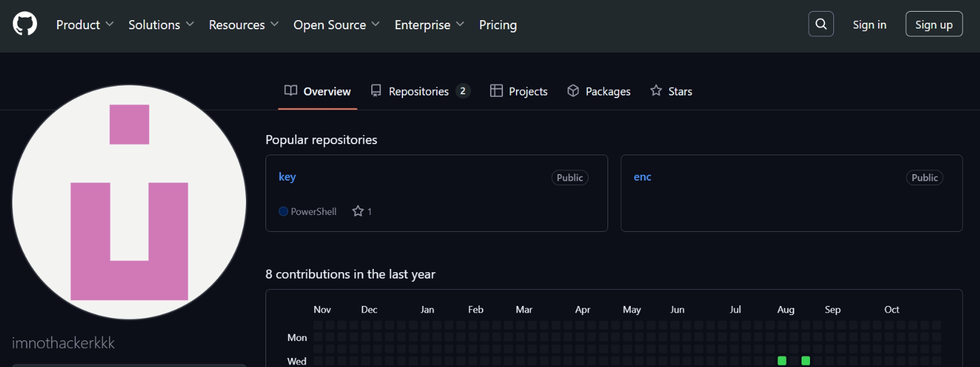Image resolution: width=980 pixels, height=367 pixels.
Task: Switch to the Repositories tab
Action: (420, 91)
